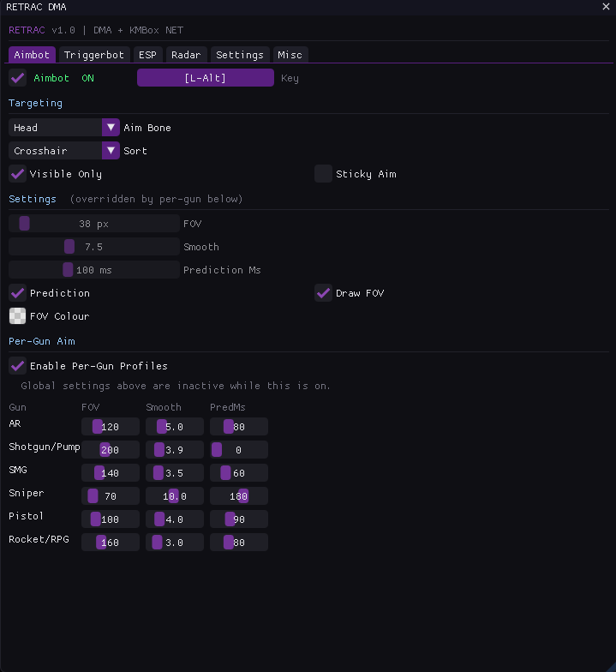The height and width of the screenshot is (672, 616).
Task: Enable the Sticky Aim checkbox
Action: point(324,174)
